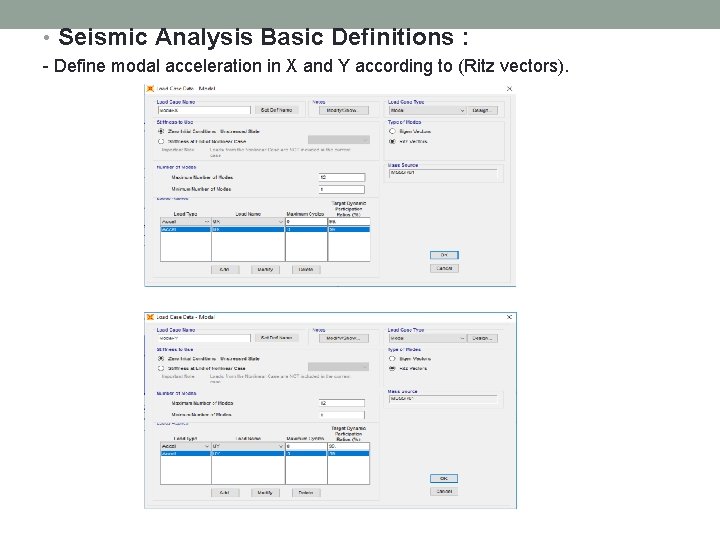The width and height of the screenshot is (720, 540).
Task: Select highlighted Accel UY row in Modal-Y loads table
Action: pyautogui.click(x=265, y=454)
